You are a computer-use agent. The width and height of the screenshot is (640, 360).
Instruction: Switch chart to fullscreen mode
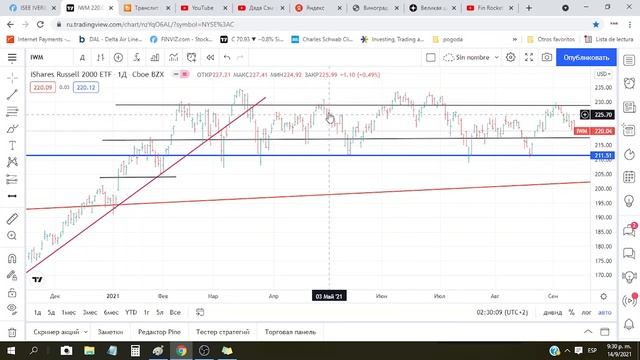[x=529, y=58]
